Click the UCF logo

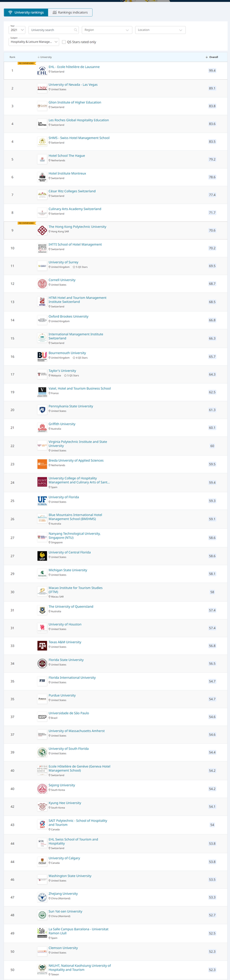[42, 556]
